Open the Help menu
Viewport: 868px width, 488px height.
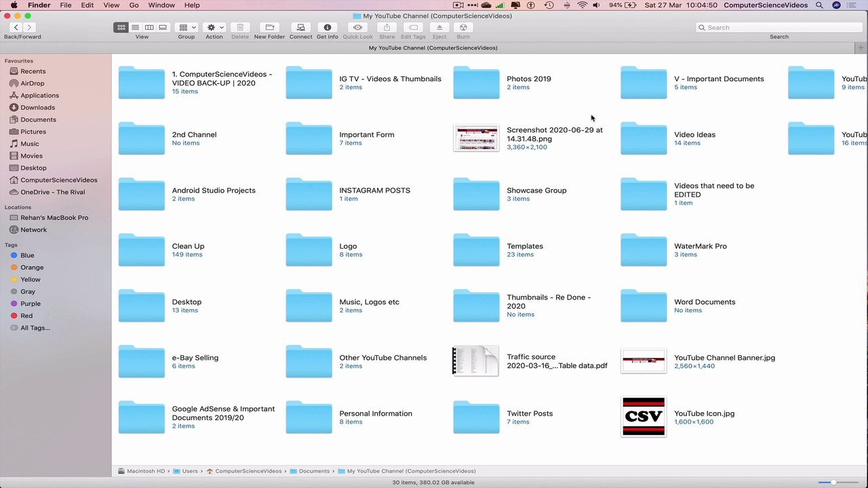pos(192,5)
